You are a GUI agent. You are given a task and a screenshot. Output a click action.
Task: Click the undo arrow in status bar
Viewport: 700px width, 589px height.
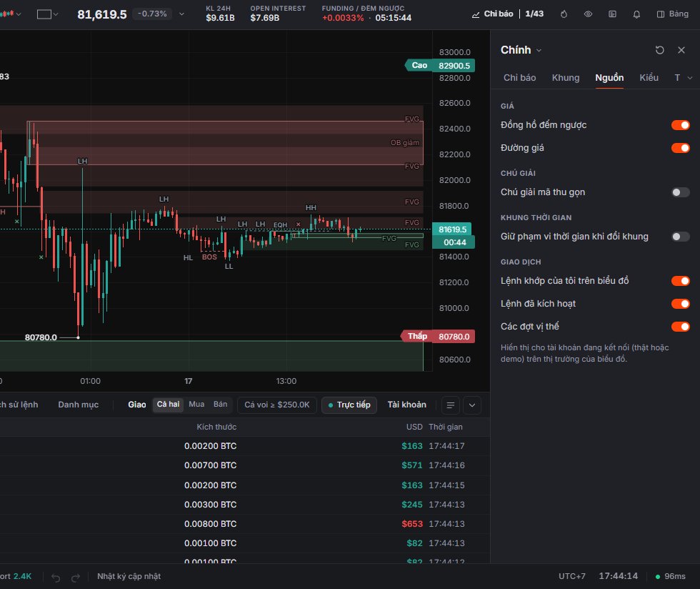click(x=56, y=578)
